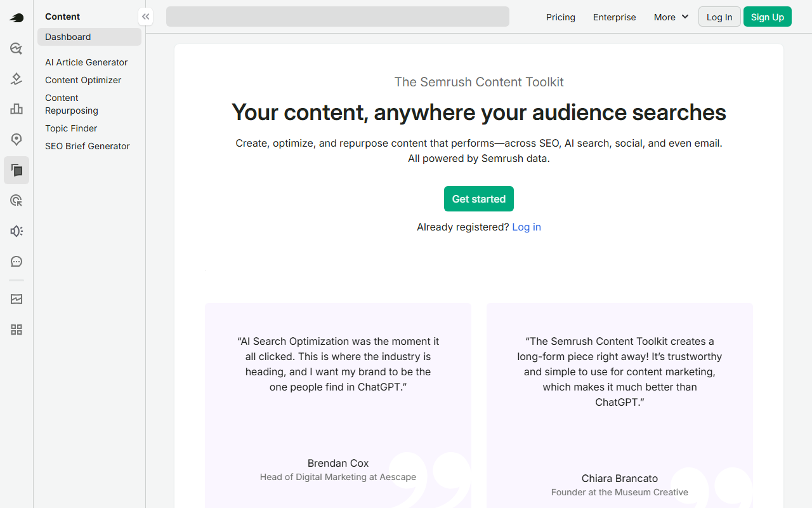Go to the Enterprise page
This screenshot has height=508, width=812.
[x=615, y=17]
